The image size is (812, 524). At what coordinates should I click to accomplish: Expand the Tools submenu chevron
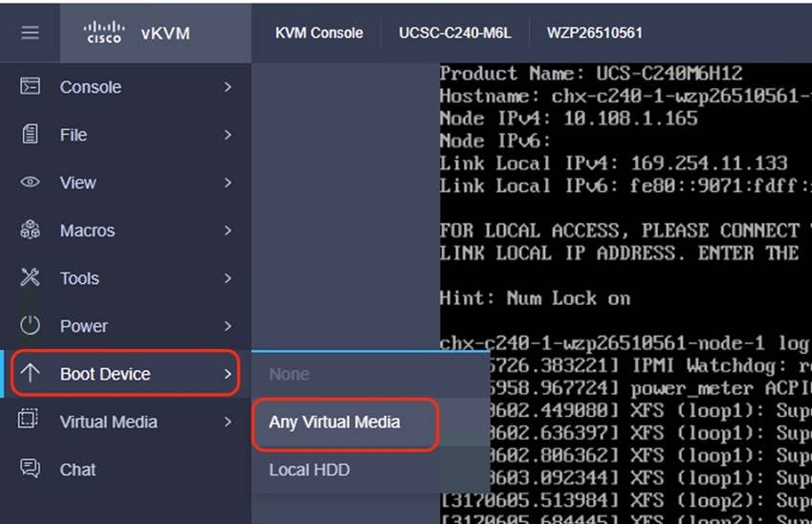pyautogui.click(x=228, y=278)
